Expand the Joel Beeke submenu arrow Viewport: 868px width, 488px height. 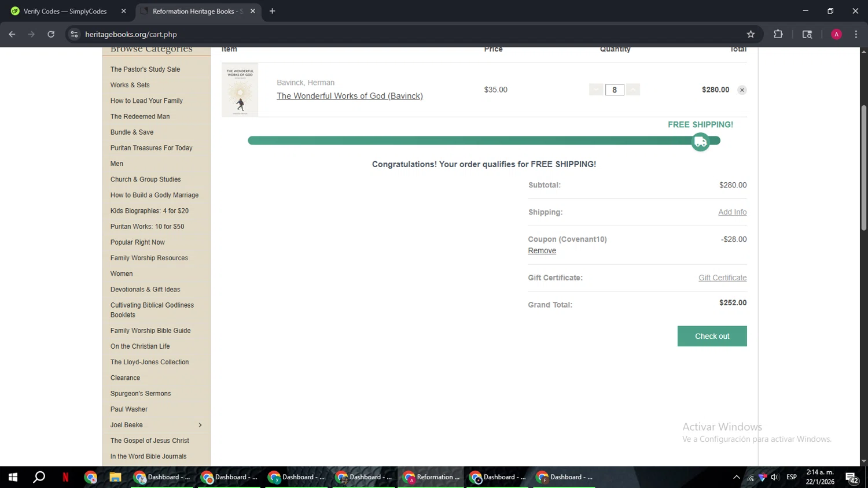pyautogui.click(x=200, y=425)
